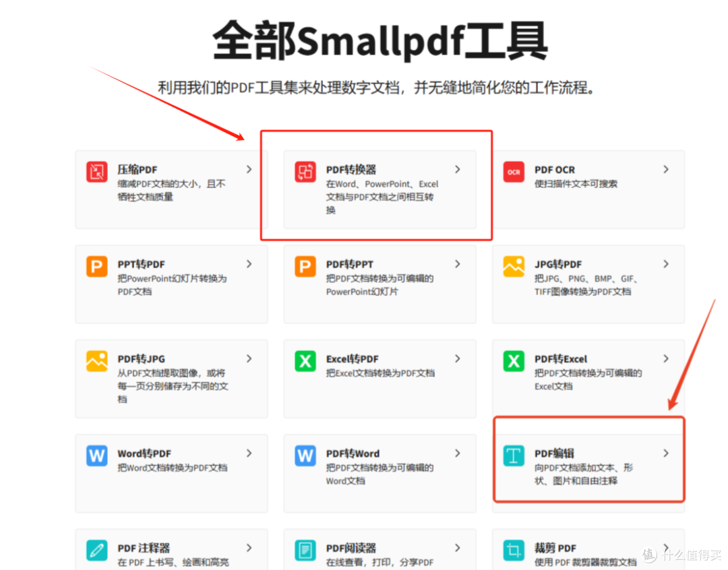Image resolution: width=728 pixels, height=570 pixels.
Task: Click the chevron on the PDF转Excel card
Action: coord(666,359)
